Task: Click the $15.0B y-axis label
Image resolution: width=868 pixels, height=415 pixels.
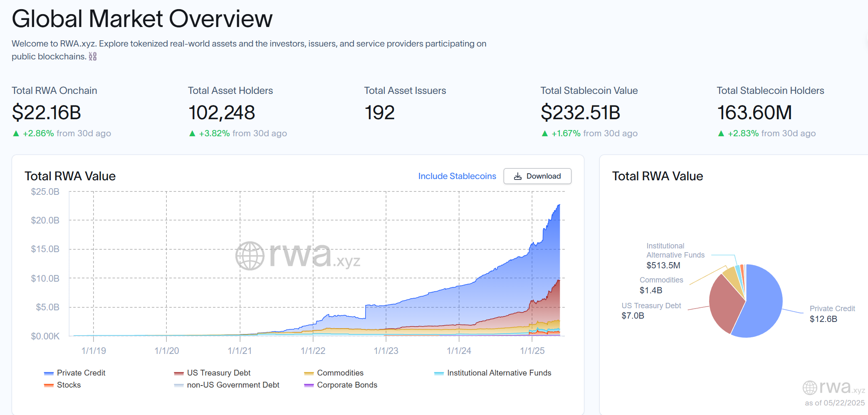Action: 45,249
